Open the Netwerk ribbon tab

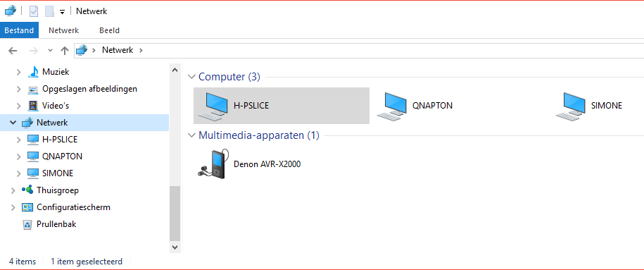(x=63, y=30)
